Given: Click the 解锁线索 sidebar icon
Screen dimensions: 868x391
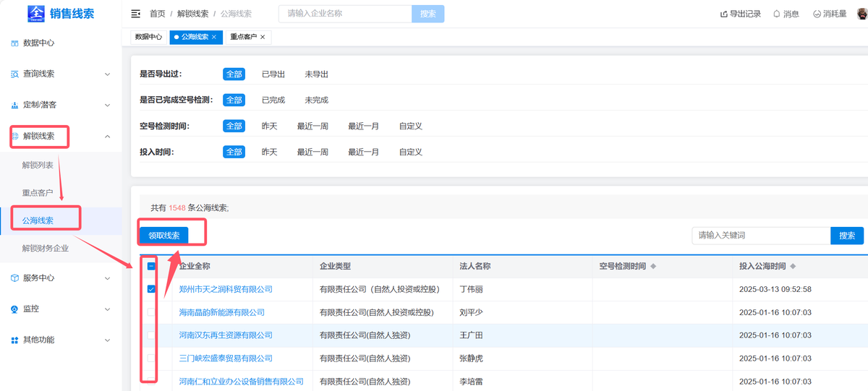Looking at the screenshot, I should tap(15, 136).
